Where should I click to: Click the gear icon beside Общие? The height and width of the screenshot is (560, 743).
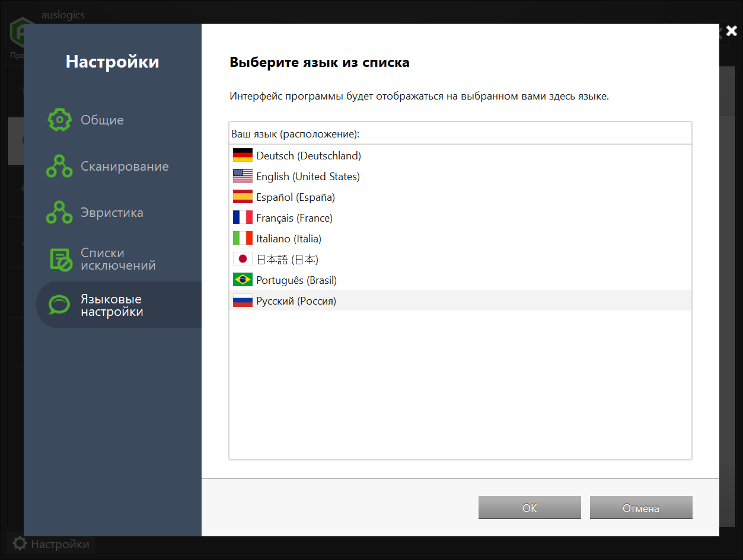tap(59, 120)
